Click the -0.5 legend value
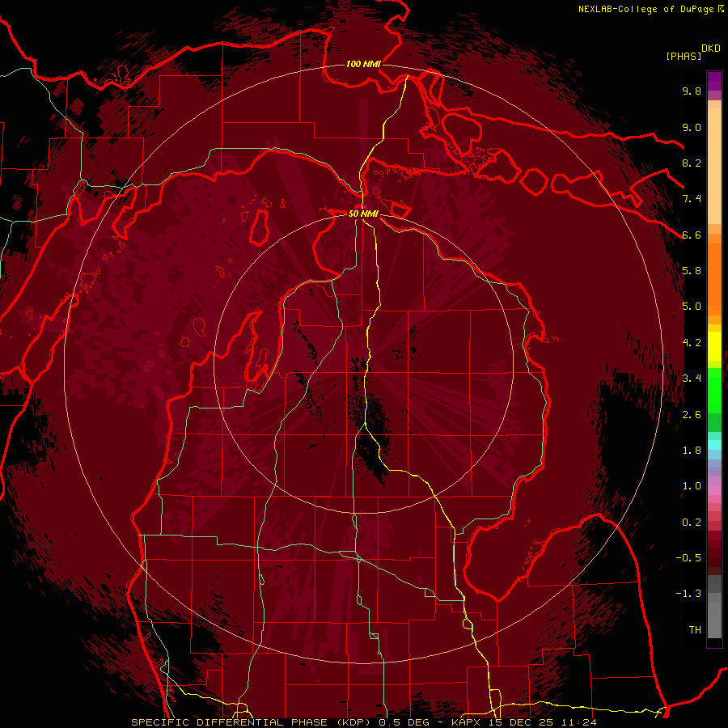This screenshot has width=728, height=728. click(x=688, y=558)
